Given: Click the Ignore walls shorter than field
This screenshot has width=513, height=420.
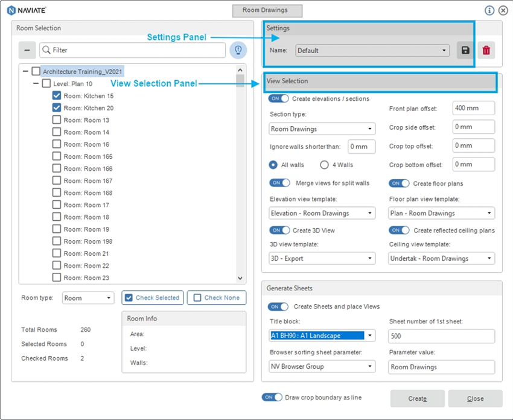Looking at the screenshot, I should (x=362, y=147).
